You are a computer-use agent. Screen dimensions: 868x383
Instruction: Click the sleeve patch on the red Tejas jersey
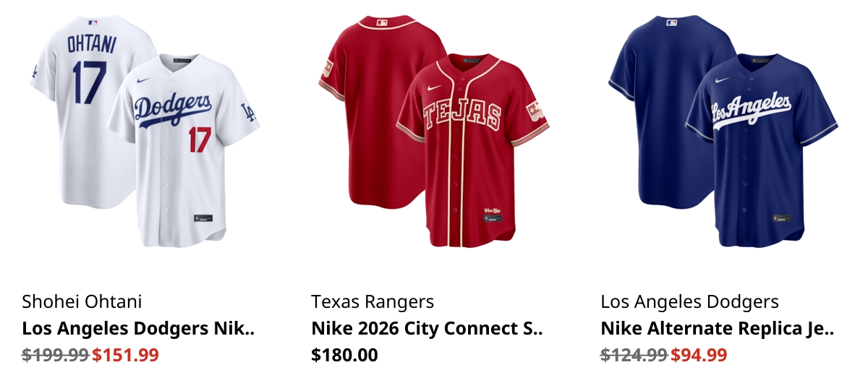pos(534,111)
